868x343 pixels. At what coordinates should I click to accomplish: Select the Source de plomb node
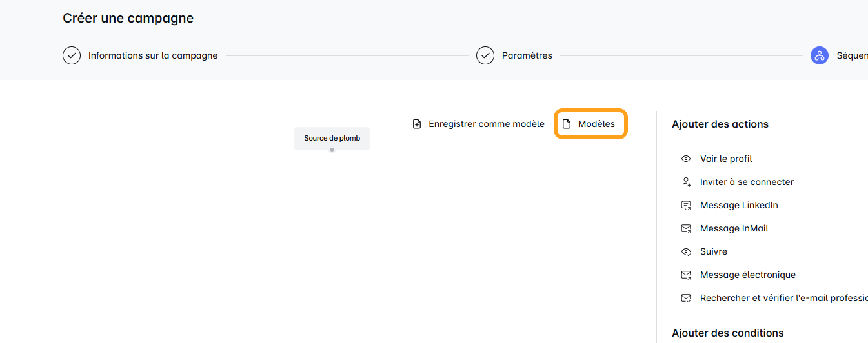pyautogui.click(x=332, y=138)
